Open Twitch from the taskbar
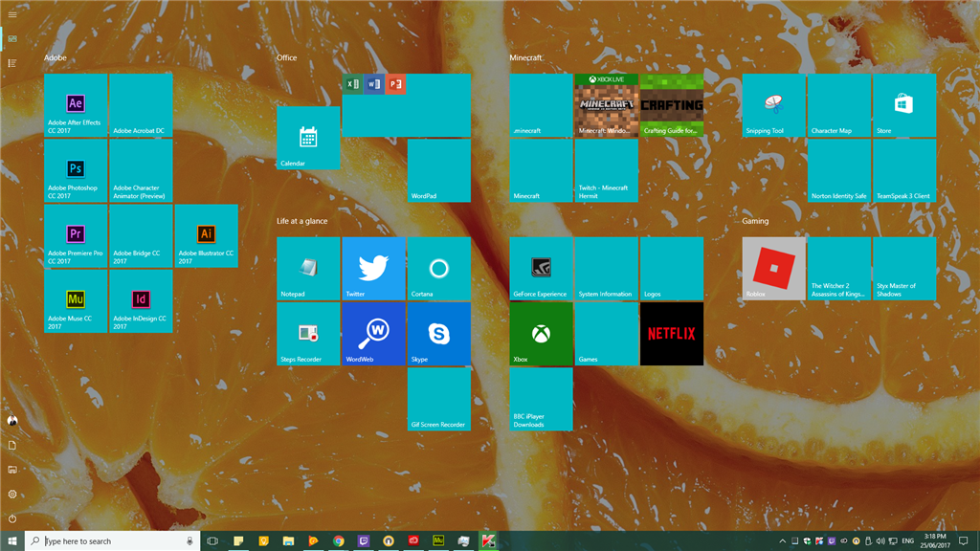The width and height of the screenshot is (980, 551). pos(363,541)
